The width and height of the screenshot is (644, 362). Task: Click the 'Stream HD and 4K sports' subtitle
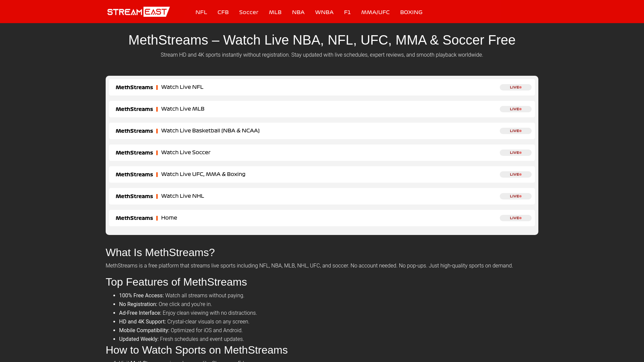(322, 55)
